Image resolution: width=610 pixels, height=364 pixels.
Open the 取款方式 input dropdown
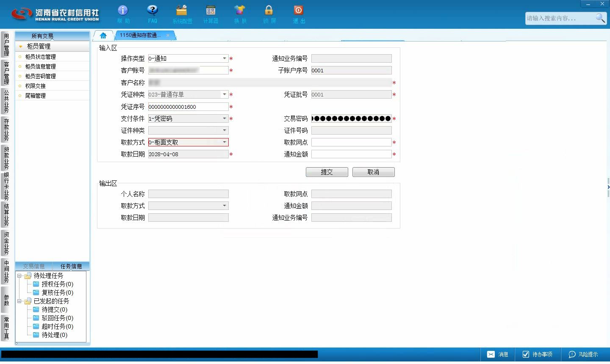coord(225,142)
